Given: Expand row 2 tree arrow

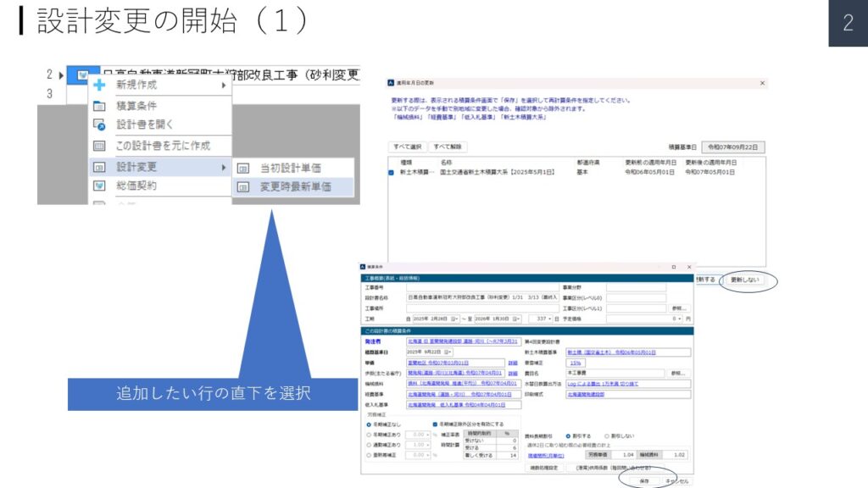Looking at the screenshot, I should click(61, 75).
